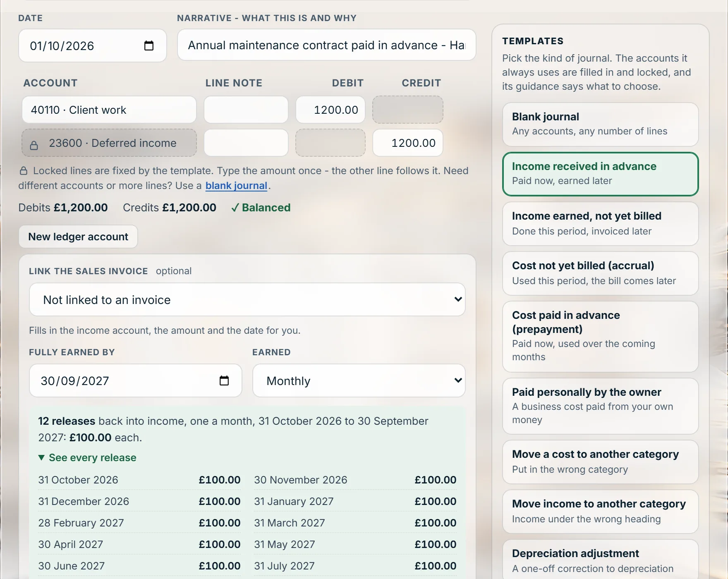Choose Income earned, not yet billed template
The width and height of the screenshot is (728, 579).
[600, 224]
